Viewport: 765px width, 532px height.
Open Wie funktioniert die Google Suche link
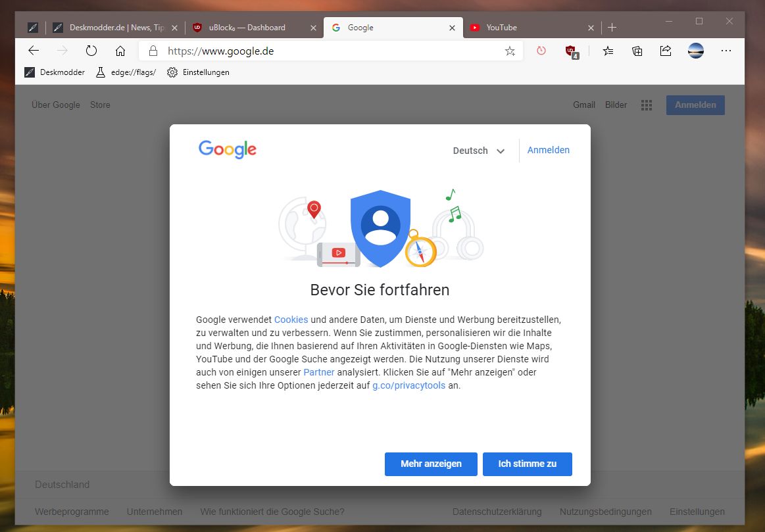pyautogui.click(x=272, y=512)
